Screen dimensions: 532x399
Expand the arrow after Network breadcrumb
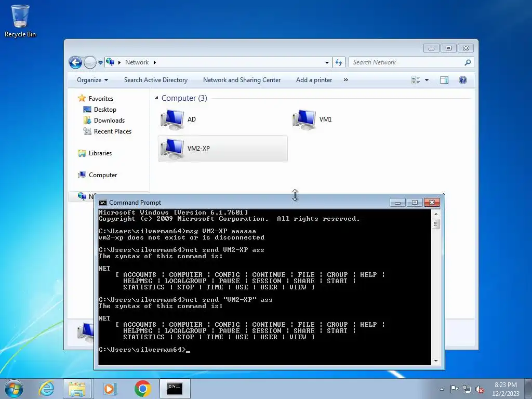tap(155, 62)
